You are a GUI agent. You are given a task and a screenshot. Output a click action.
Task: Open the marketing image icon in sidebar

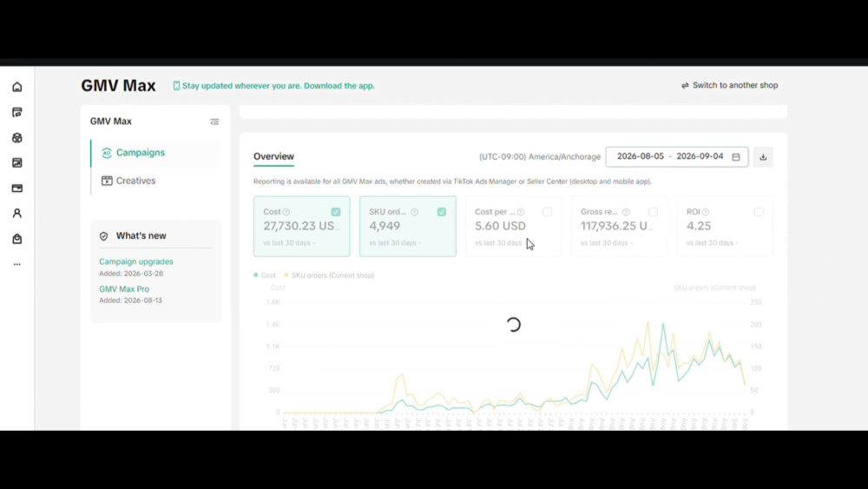(17, 162)
